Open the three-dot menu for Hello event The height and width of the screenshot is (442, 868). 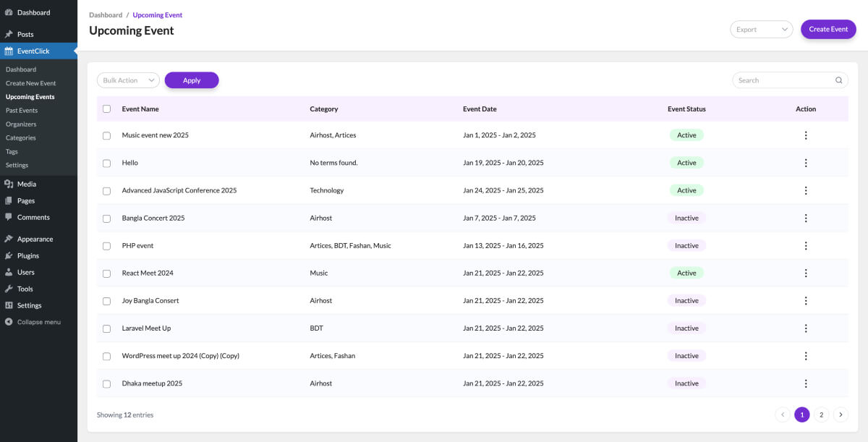point(806,163)
